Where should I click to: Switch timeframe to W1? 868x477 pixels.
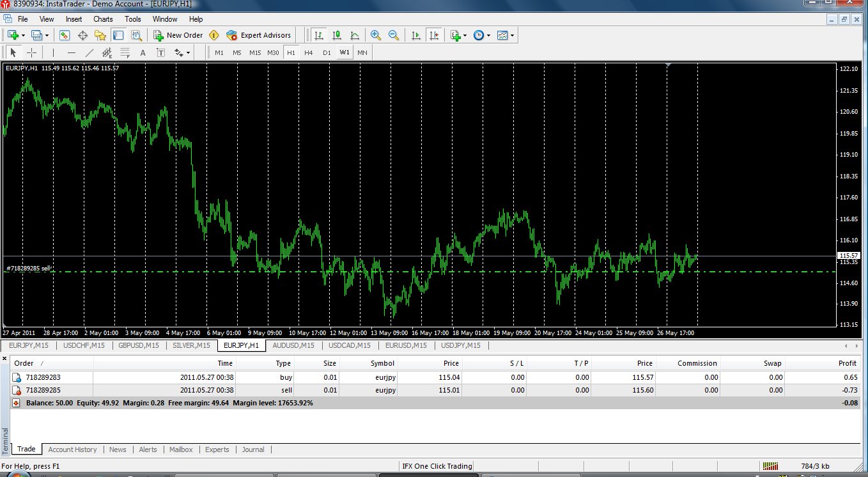tap(345, 52)
